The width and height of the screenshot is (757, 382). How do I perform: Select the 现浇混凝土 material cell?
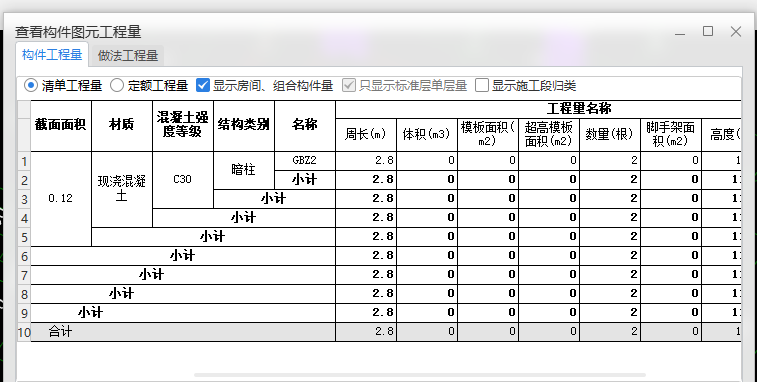122,189
